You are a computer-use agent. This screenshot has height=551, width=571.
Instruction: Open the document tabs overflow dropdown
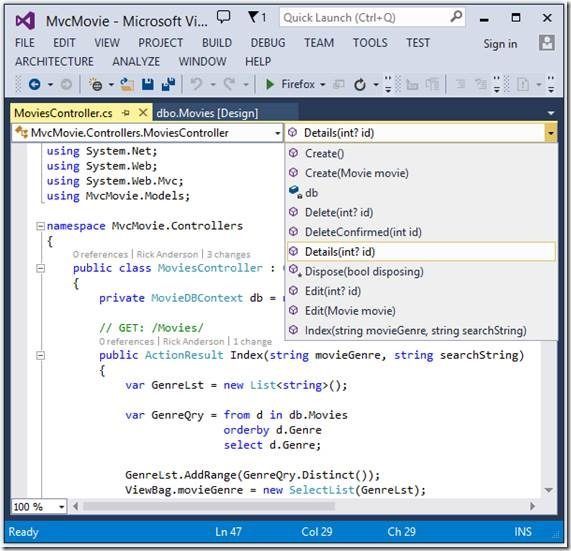551,113
